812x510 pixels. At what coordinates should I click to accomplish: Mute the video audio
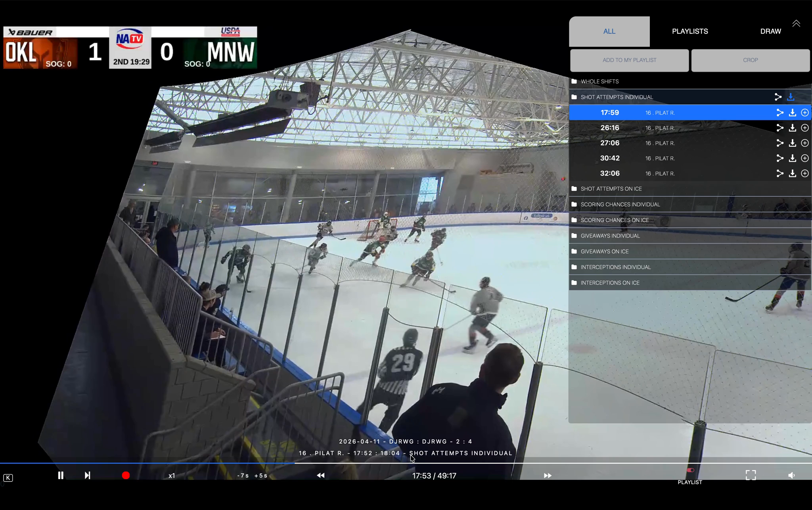(791, 475)
